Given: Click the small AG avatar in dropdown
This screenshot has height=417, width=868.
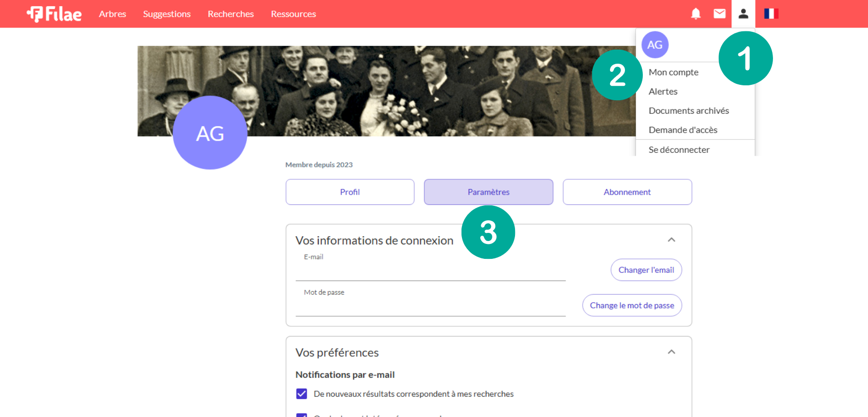Looking at the screenshot, I should tap(654, 45).
